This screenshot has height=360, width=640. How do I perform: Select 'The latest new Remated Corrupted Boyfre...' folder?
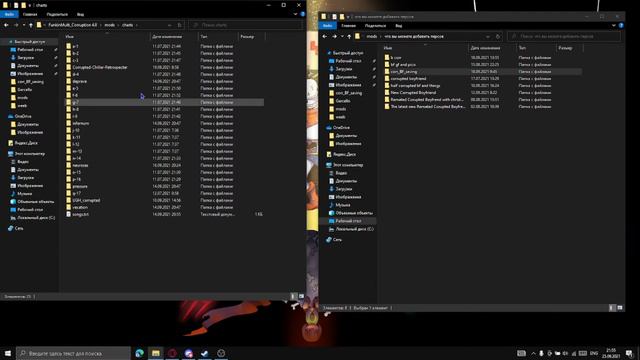tap(427, 106)
